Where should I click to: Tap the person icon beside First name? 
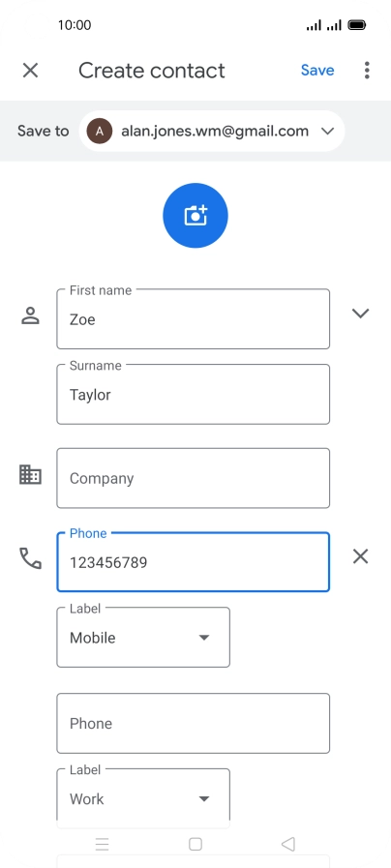pos(30,315)
